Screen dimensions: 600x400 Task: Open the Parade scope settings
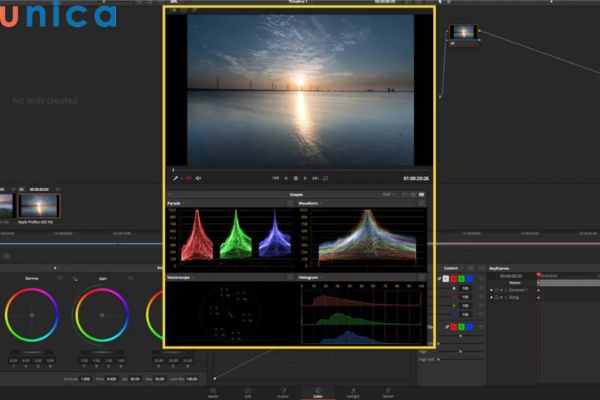pos(291,203)
